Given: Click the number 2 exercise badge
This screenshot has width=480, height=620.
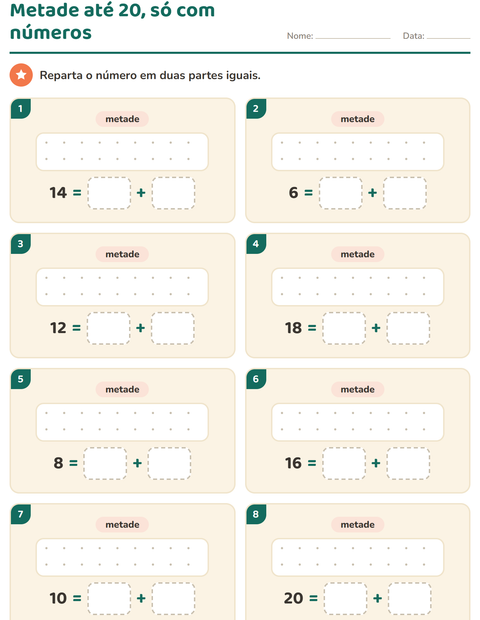Looking at the screenshot, I should click(256, 109).
